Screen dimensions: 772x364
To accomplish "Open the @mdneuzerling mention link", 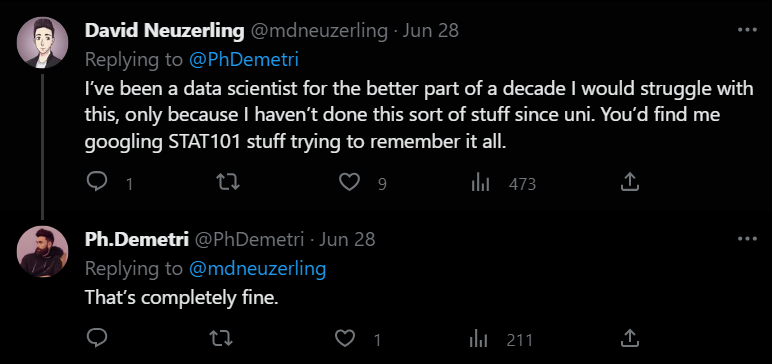I will (257, 268).
